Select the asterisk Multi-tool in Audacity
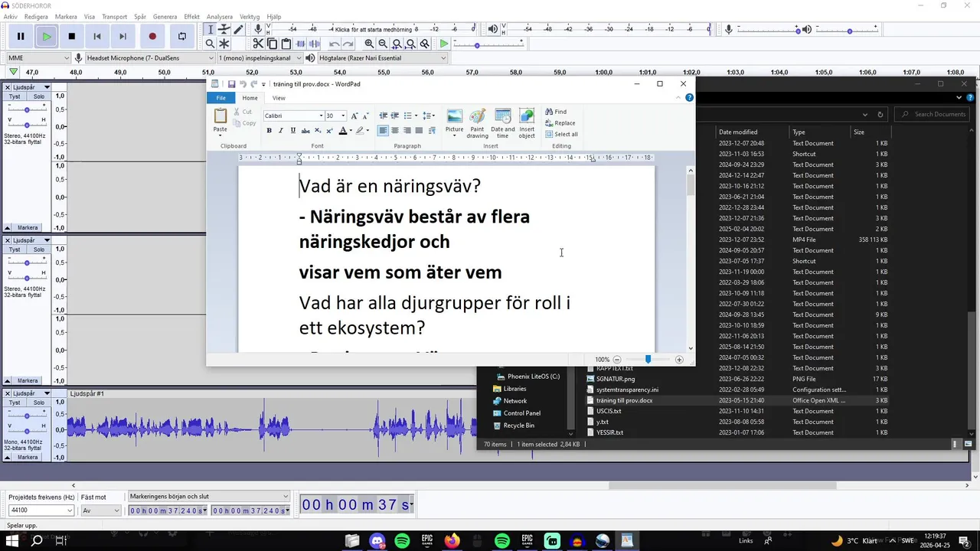Image resolution: width=980 pixels, height=551 pixels. click(x=224, y=44)
